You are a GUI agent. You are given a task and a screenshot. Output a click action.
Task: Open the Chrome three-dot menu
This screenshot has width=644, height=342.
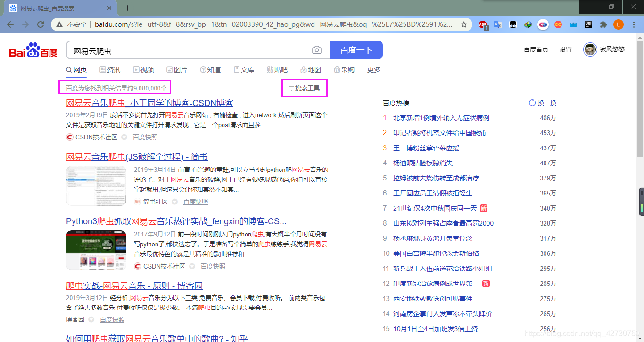pyautogui.click(x=634, y=24)
